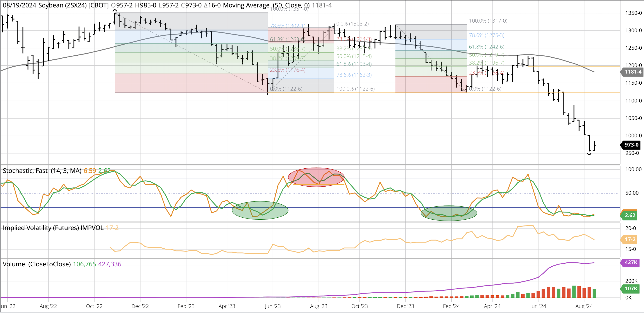Screen dimensions: 644x313
Task: Click the 1350-0 price axis label
Action: point(633,13)
